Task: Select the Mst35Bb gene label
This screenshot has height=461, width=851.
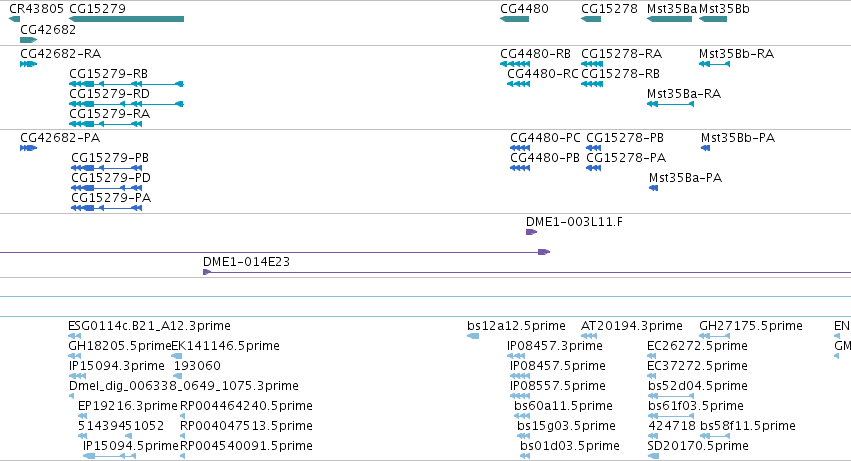Action: [x=724, y=9]
